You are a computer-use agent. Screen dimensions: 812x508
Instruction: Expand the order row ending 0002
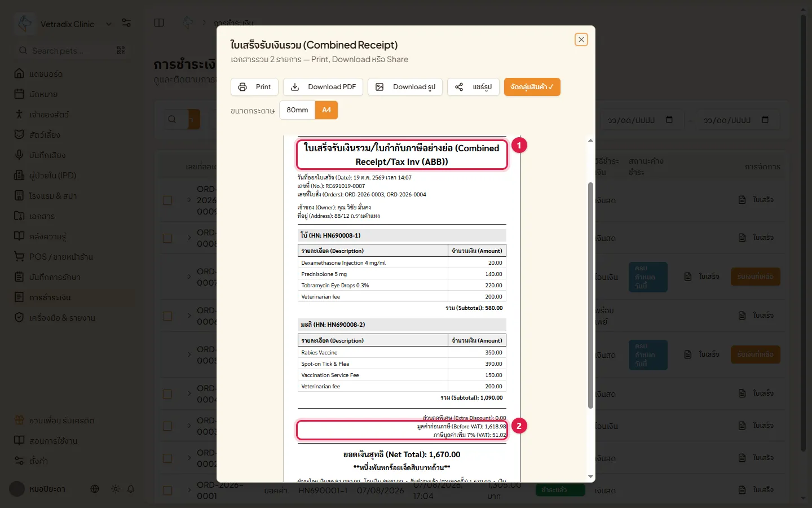point(189,458)
